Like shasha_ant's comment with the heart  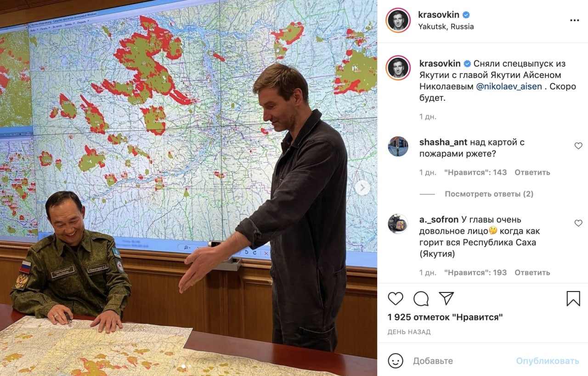point(578,146)
